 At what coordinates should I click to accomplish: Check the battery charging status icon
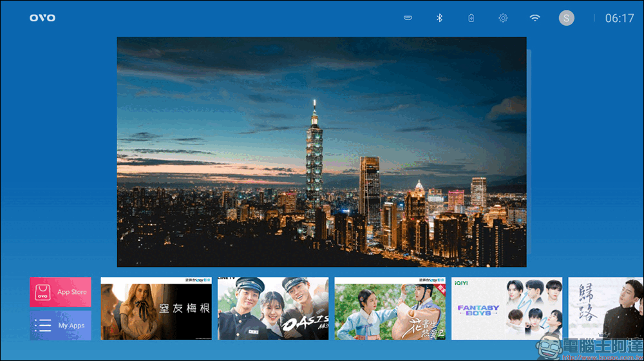pos(471,18)
